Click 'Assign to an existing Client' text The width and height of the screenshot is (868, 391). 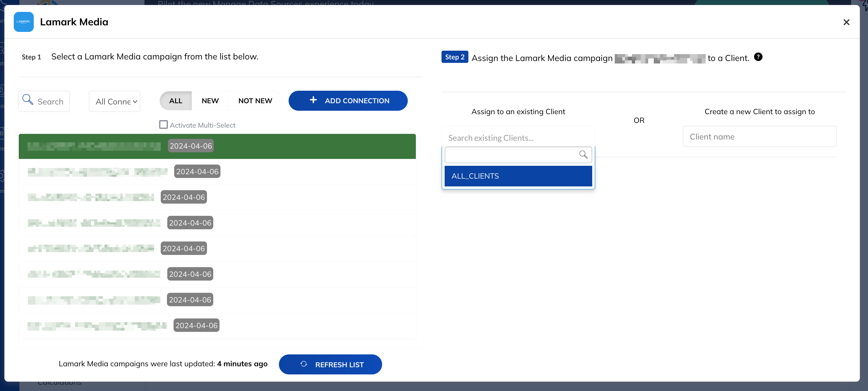(518, 112)
